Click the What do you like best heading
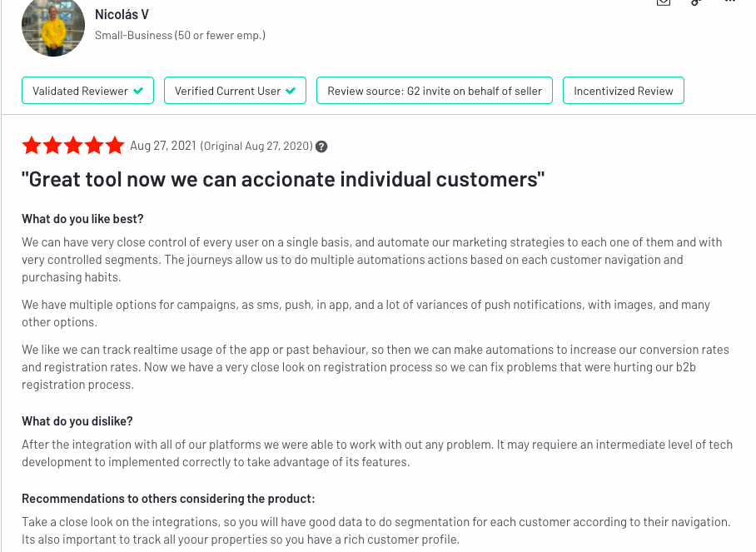Viewport: 756px width, 552px height. 82,219
